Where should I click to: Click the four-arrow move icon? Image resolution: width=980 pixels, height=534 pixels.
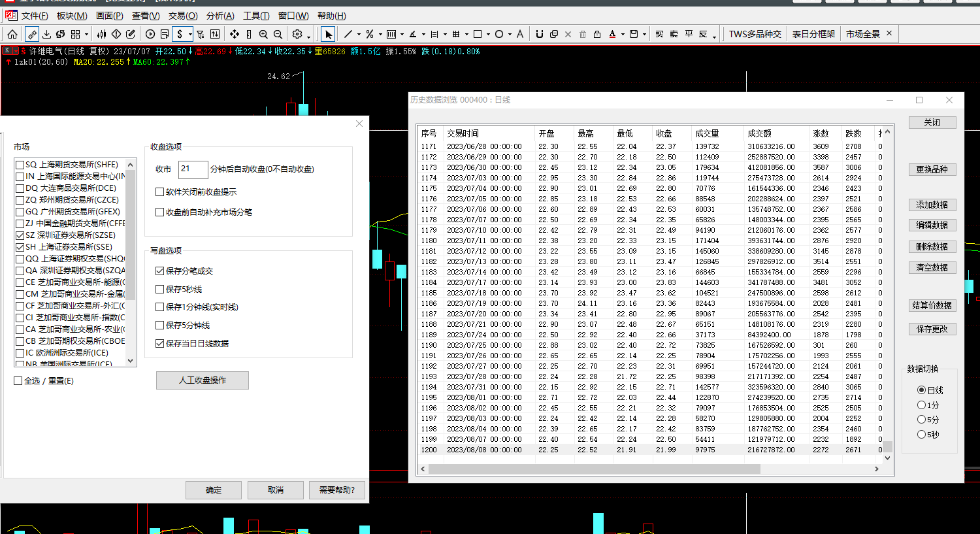tap(235, 34)
